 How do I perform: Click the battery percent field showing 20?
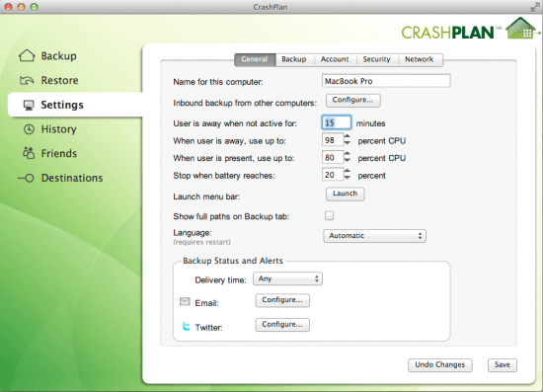click(333, 175)
